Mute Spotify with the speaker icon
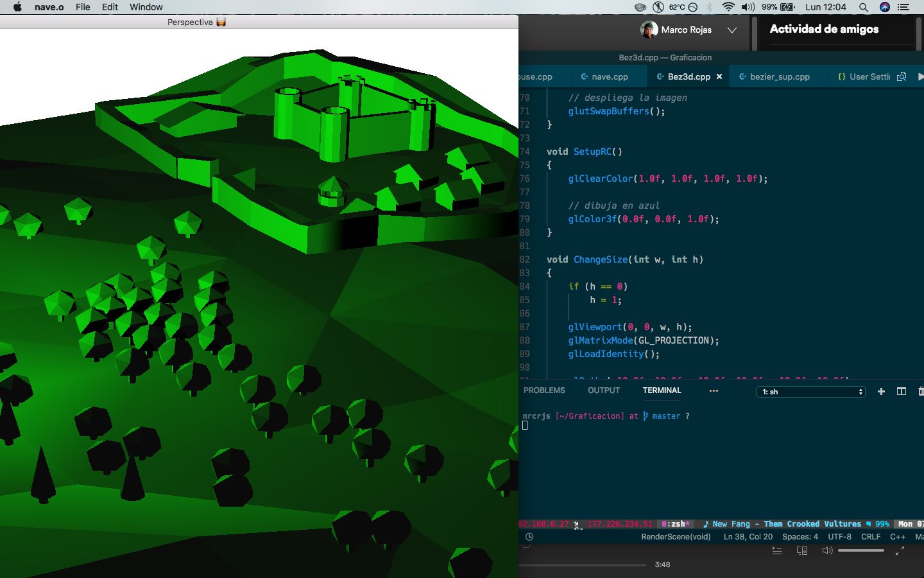Screen dimensions: 924x578 pyautogui.click(x=827, y=550)
